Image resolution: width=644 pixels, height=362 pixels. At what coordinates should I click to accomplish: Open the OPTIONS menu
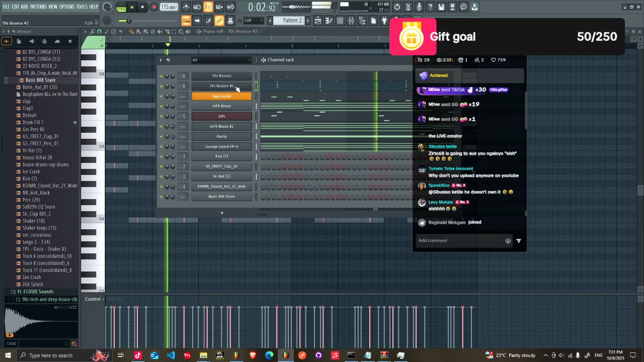point(67,7)
